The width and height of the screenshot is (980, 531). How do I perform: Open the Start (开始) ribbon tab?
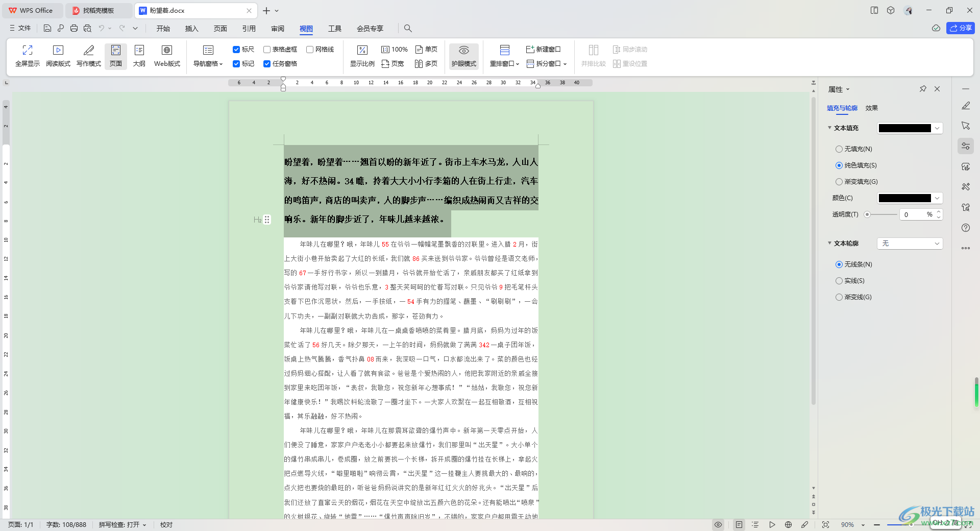[x=163, y=29]
